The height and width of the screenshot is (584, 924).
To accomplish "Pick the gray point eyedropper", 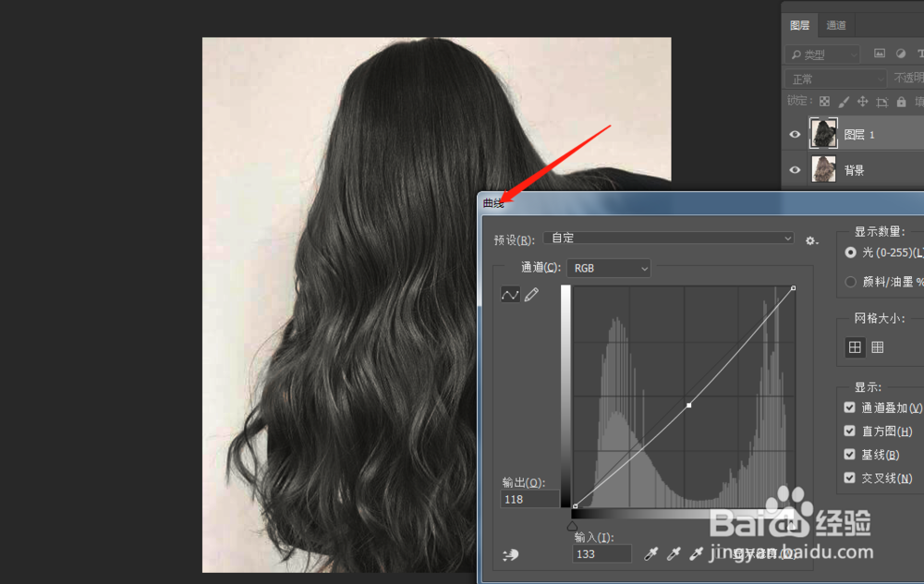I will pyautogui.click(x=674, y=554).
